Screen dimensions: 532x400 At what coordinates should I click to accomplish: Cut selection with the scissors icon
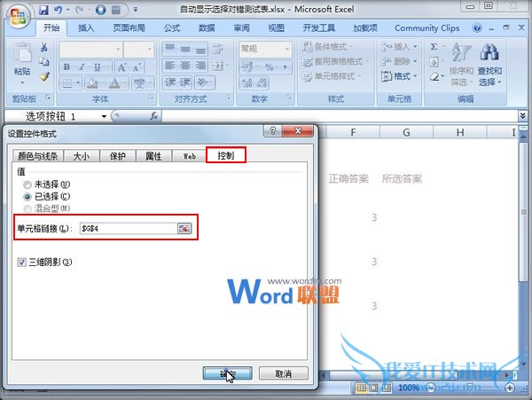point(44,48)
